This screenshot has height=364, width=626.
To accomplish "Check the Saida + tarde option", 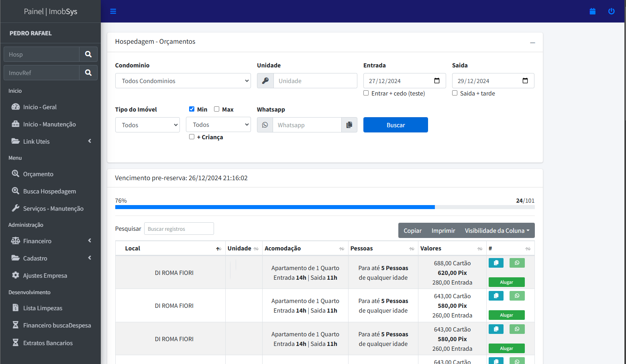I will [455, 93].
